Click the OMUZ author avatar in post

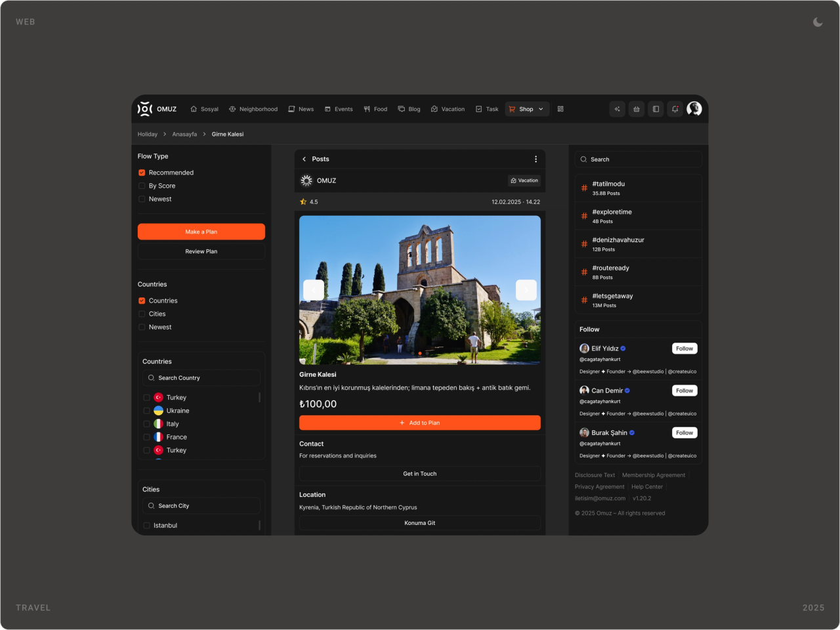[306, 180]
